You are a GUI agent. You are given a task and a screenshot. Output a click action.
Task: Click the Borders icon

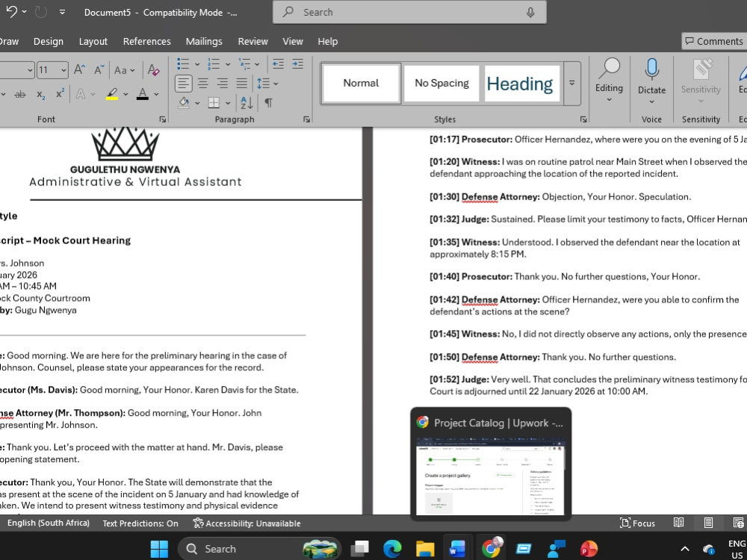(x=214, y=102)
